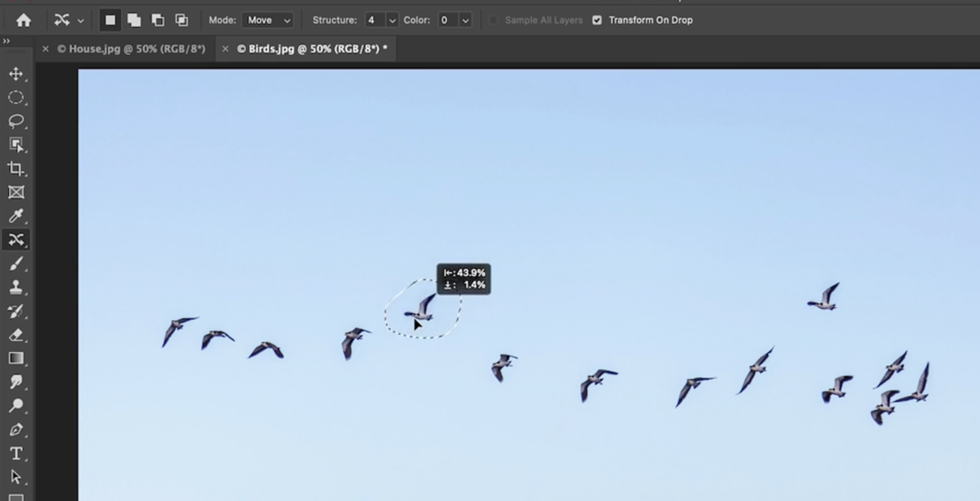Choose Add to selection icon
This screenshot has width=980, height=501.
(134, 20)
